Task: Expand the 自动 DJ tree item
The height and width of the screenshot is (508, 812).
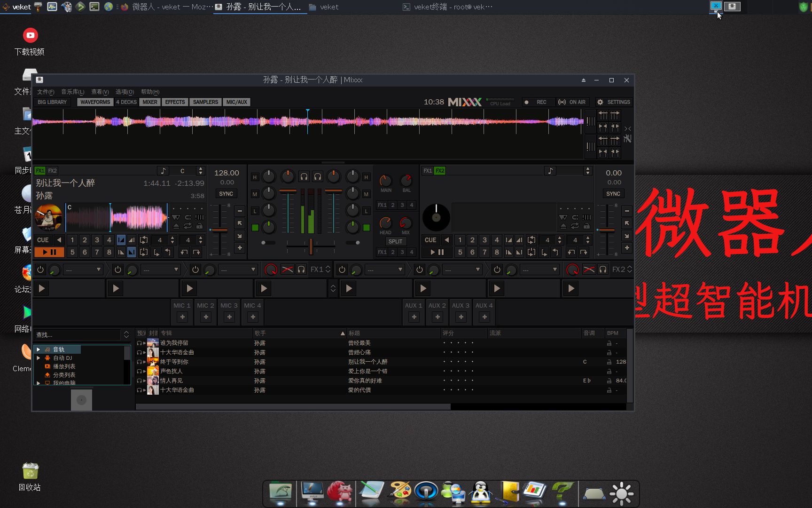Action: click(x=39, y=358)
